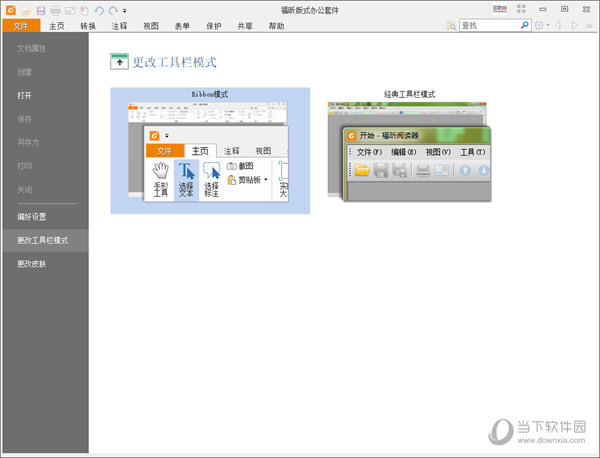Switch to the 视图 ribbon tab
This screenshot has height=458, width=600.
[151, 26]
